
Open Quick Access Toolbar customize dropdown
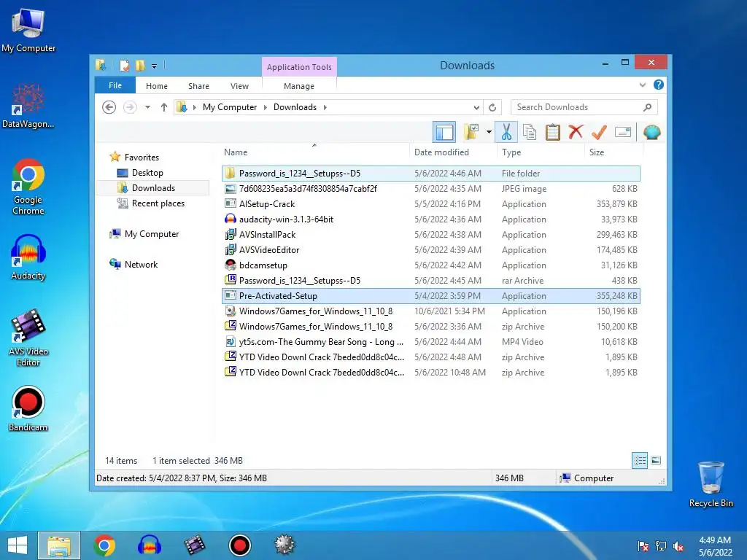(154, 66)
